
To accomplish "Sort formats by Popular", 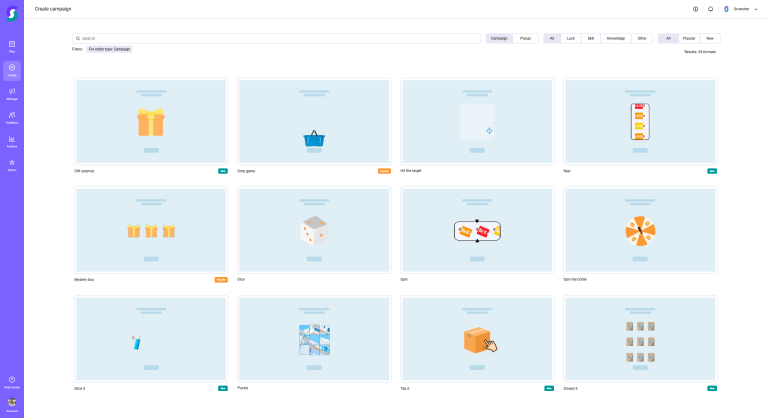I will tap(689, 38).
